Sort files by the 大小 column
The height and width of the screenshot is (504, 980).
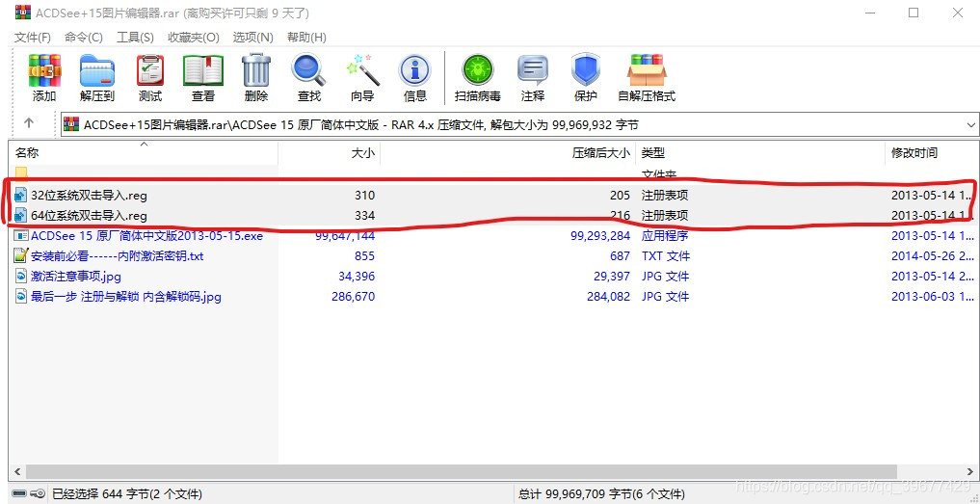[x=330, y=152]
